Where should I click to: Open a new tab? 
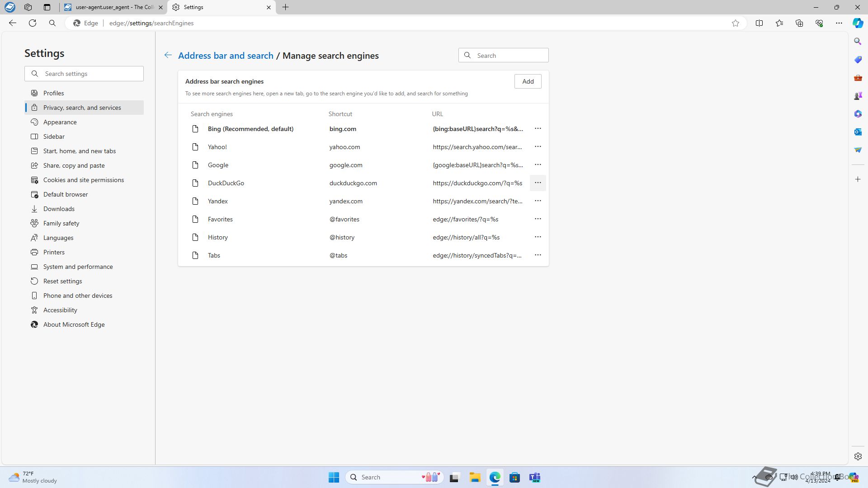click(x=286, y=7)
